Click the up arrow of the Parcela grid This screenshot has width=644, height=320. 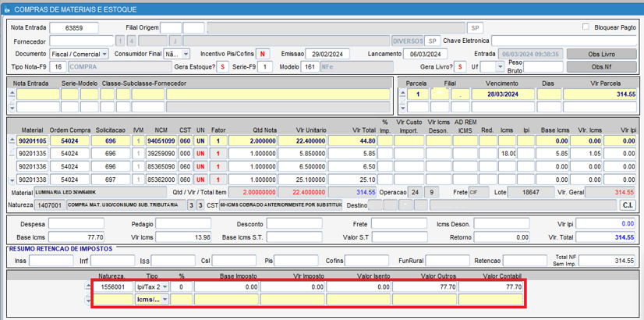pyautogui.click(x=402, y=92)
